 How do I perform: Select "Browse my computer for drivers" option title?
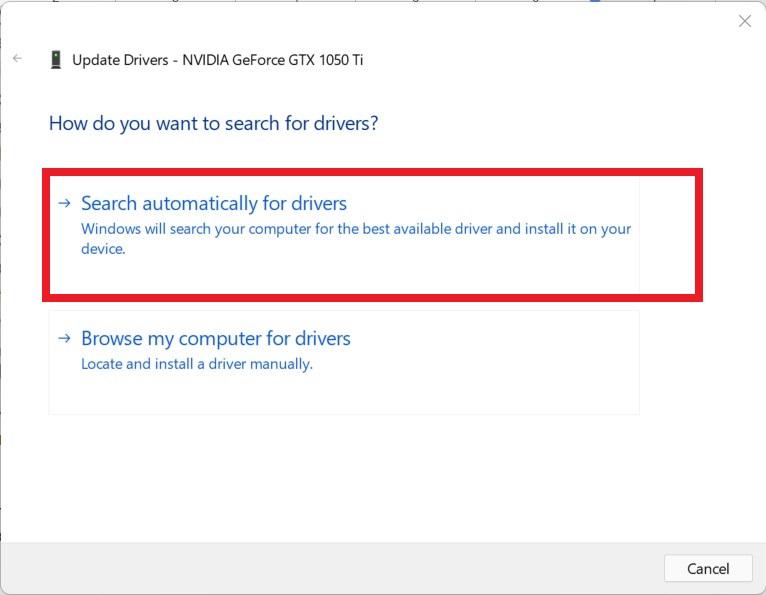point(215,338)
